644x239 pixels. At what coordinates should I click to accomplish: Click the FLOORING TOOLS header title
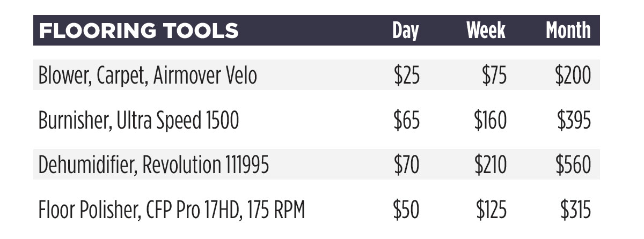click(139, 31)
